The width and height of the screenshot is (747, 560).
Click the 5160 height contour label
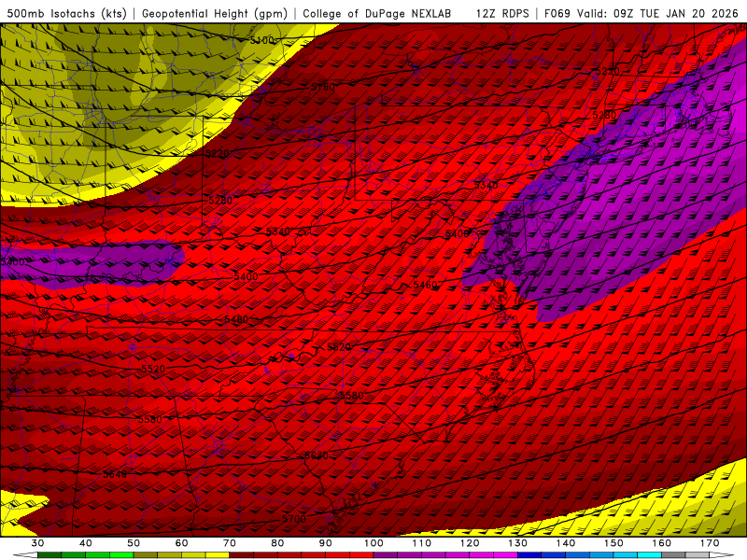(323, 87)
